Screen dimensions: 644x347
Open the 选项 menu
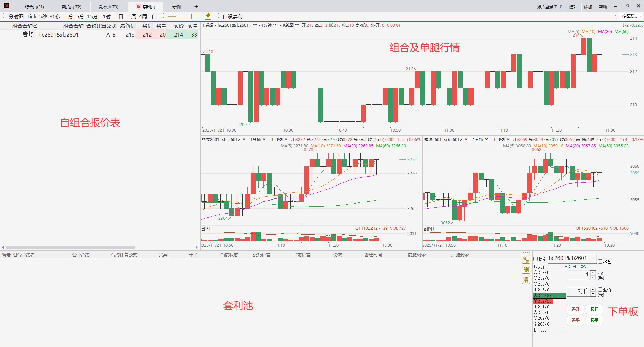tap(573, 7)
